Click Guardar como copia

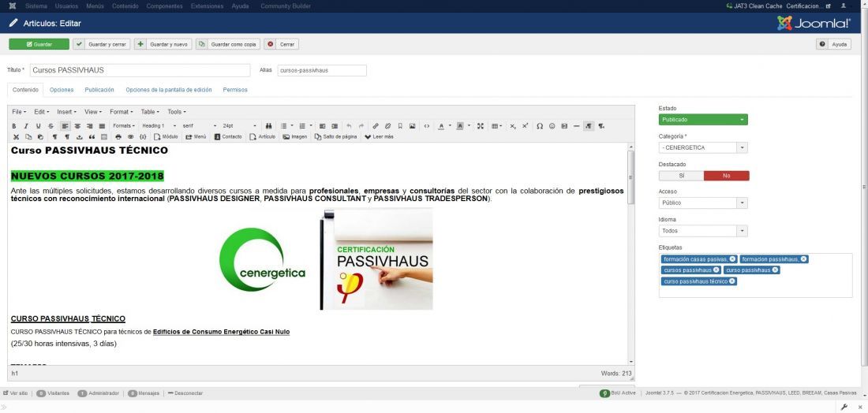[x=227, y=44]
